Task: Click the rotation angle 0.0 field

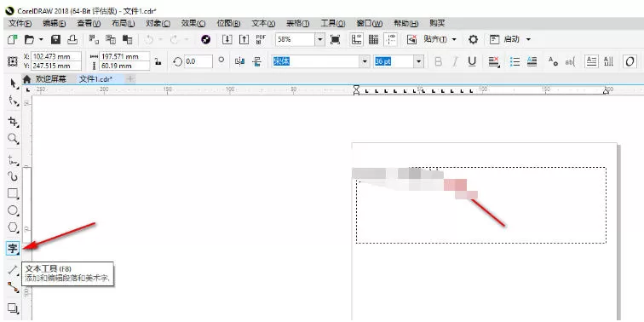Action: 198,61
